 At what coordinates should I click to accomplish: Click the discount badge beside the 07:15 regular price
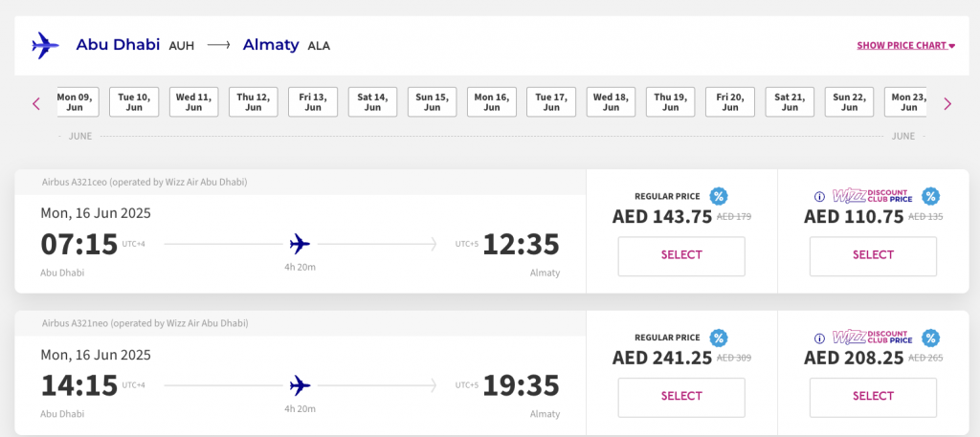(x=719, y=197)
